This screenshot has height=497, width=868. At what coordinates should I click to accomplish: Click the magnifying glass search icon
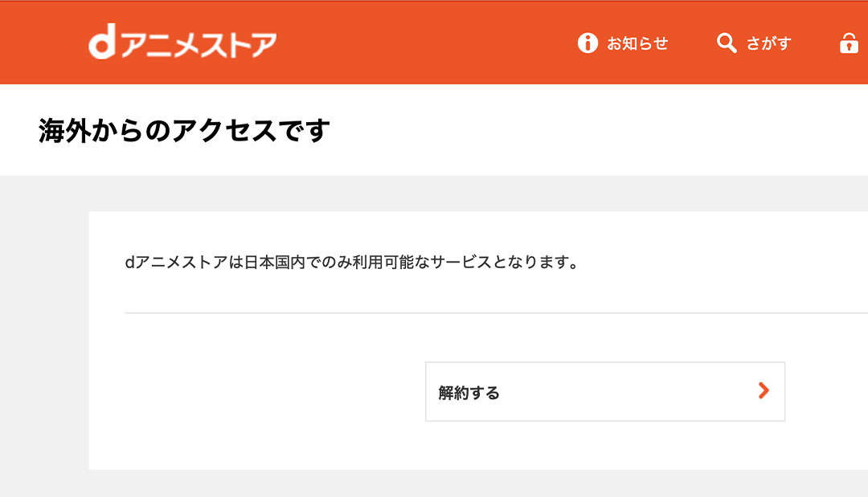[x=727, y=43]
